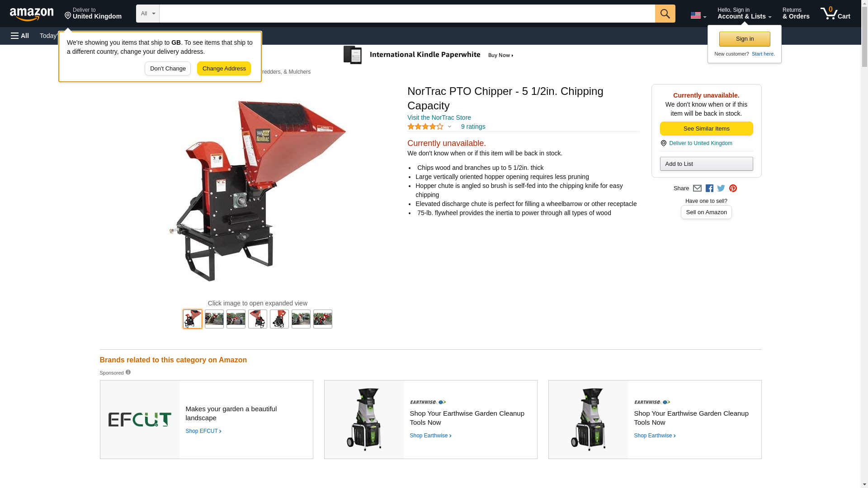Share product on Twitter icon
Screen dimensions: 868x488
pos(721,188)
